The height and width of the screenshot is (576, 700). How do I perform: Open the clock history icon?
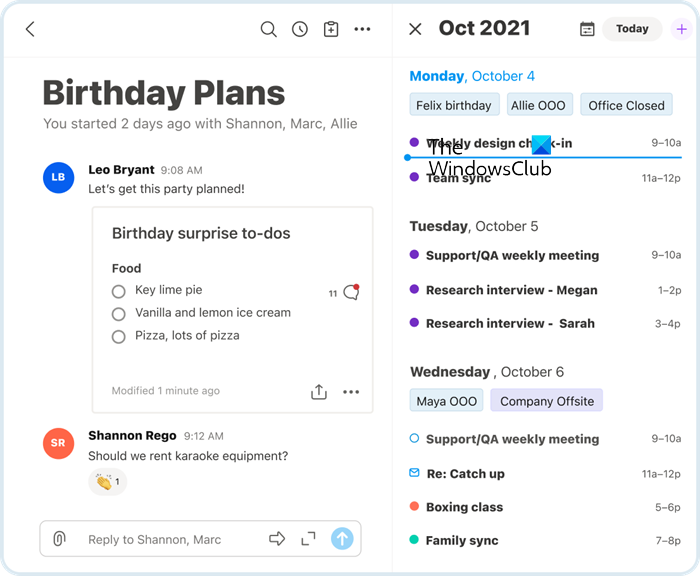pos(300,29)
